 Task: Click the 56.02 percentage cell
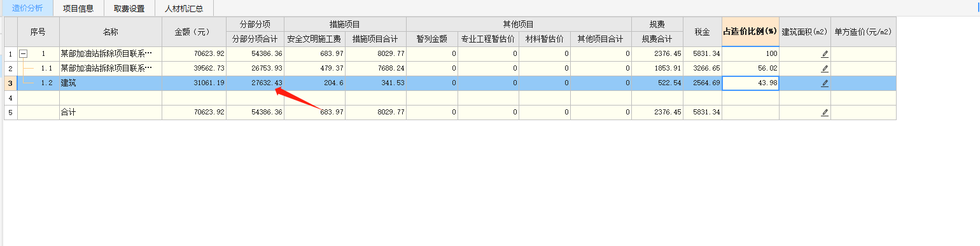[x=750, y=69]
